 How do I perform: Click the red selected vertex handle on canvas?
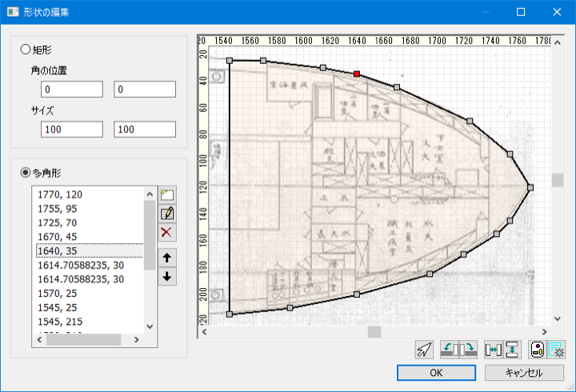(357, 74)
